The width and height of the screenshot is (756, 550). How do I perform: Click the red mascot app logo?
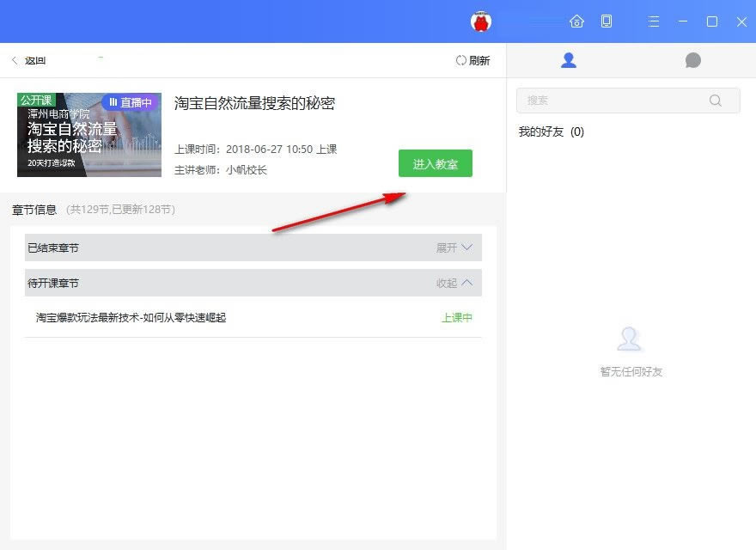[481, 21]
